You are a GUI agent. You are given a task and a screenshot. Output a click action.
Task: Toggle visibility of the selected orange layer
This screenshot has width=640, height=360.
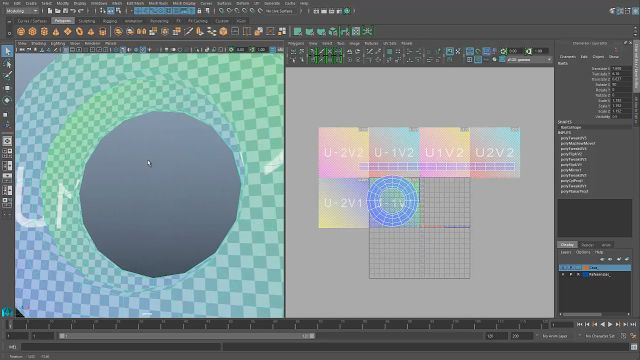click(x=563, y=268)
